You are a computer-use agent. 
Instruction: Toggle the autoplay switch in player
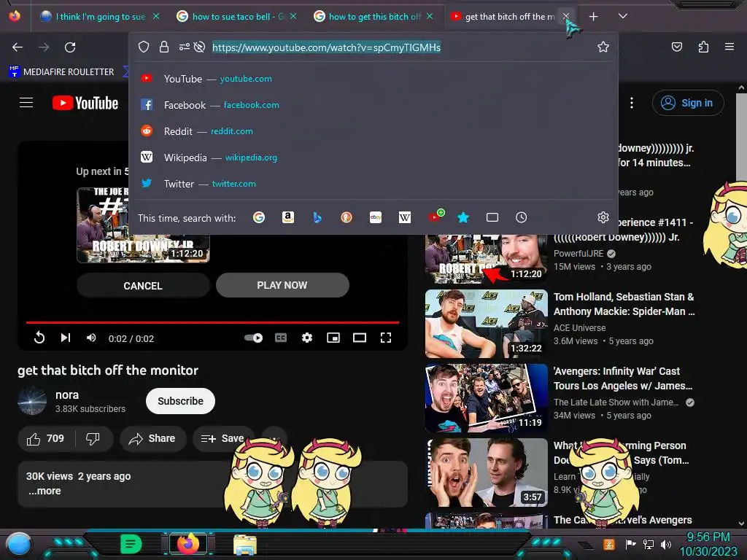(253, 338)
